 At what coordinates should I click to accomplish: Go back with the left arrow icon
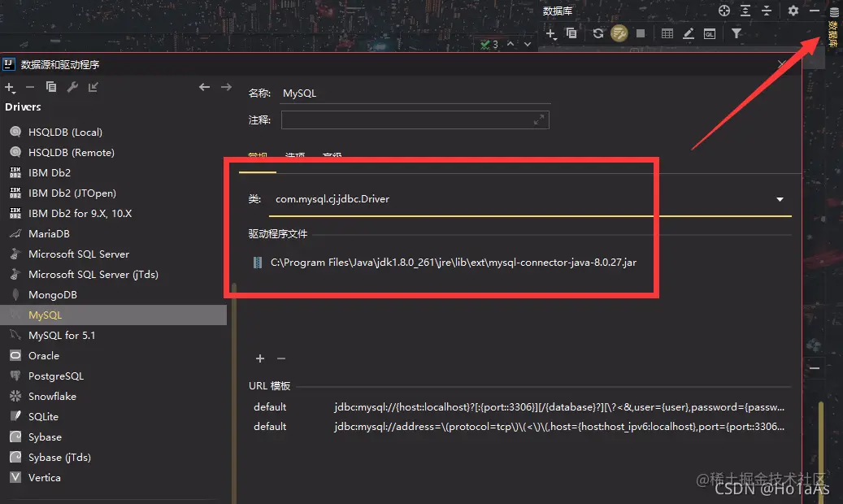pos(204,87)
